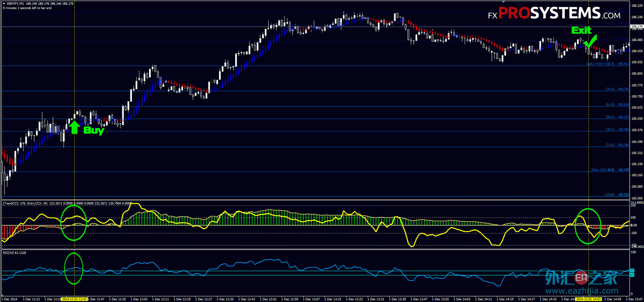Click the 1 Dec 11:55 time axis label
Screen dimensions: 644x302
point(117,299)
